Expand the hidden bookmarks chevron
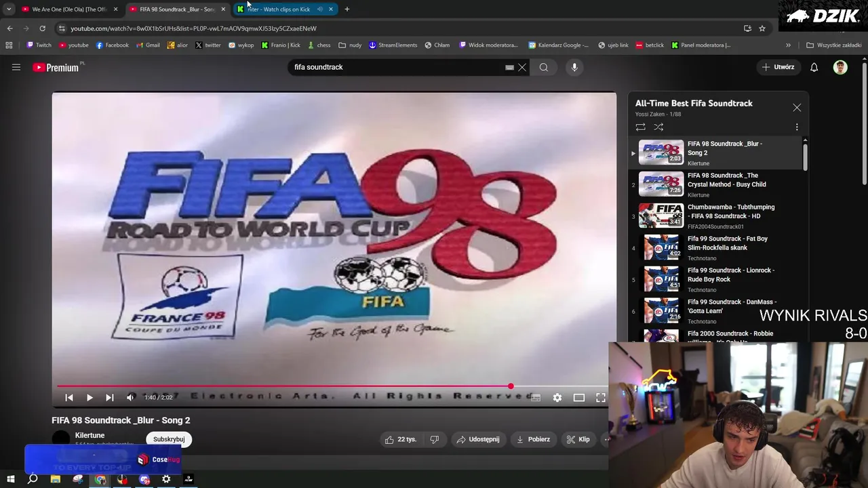 tap(788, 45)
